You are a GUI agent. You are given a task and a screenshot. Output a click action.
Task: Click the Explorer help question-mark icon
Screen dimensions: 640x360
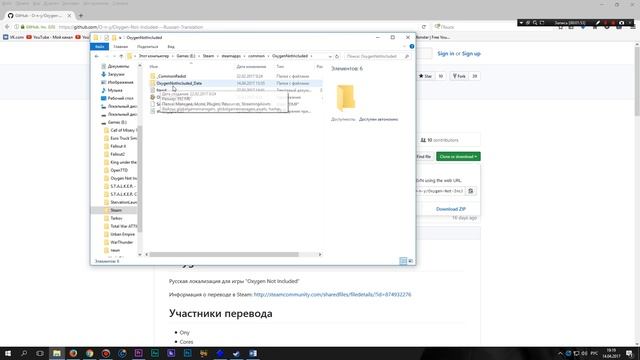411,47
